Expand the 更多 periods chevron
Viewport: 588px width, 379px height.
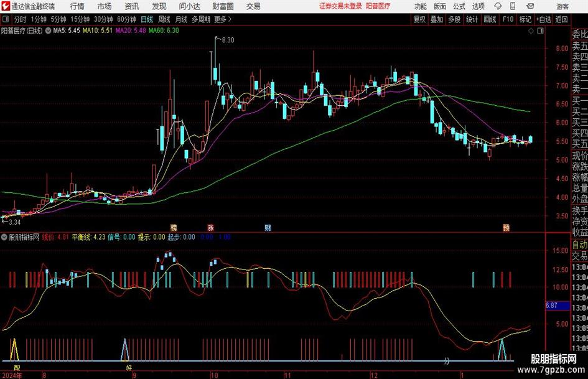pyautogui.click(x=230, y=19)
